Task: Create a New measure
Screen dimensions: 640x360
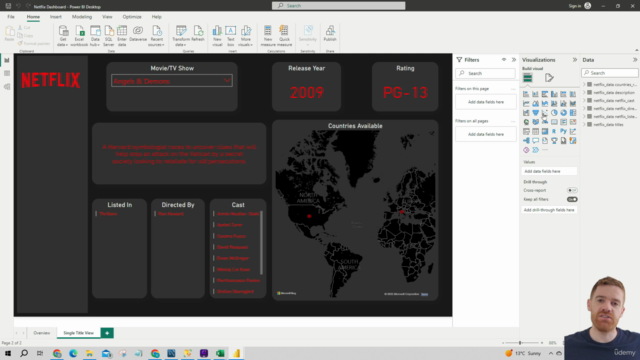Action: coord(268,36)
